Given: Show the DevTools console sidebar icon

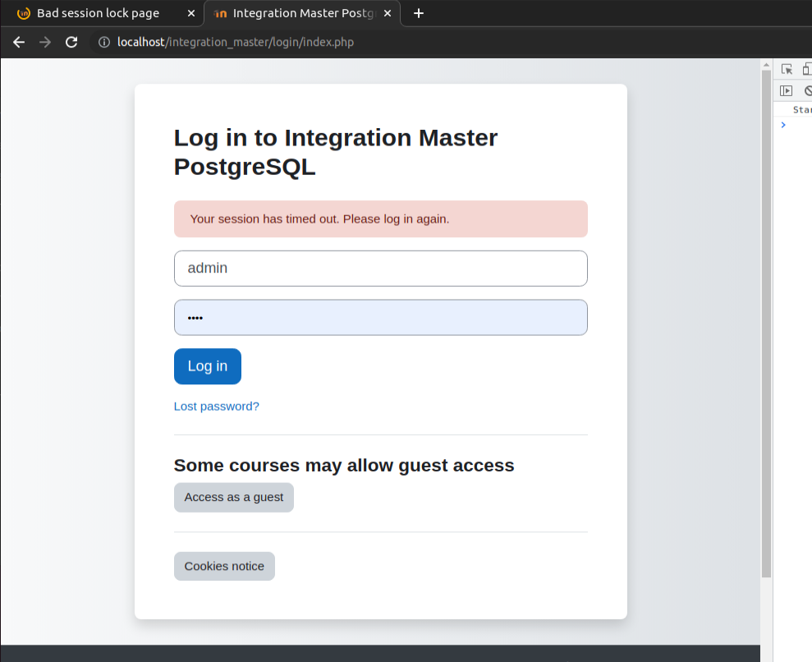Looking at the screenshot, I should [786, 90].
